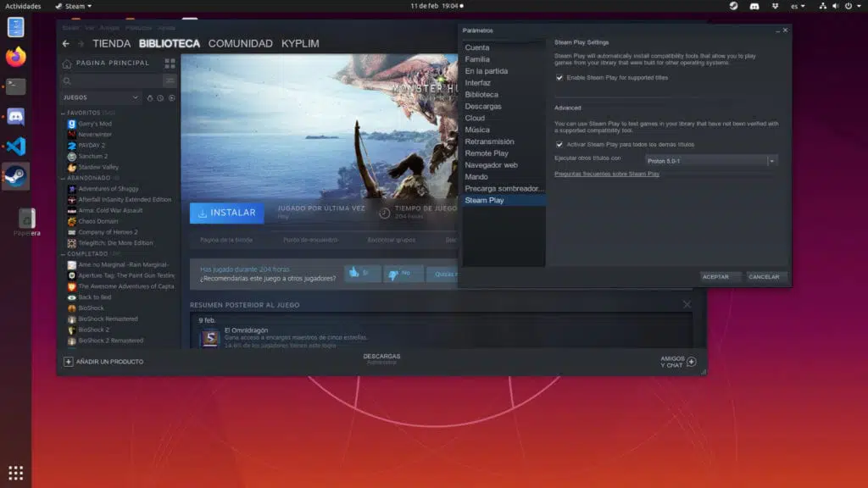Open Discord from the Ubuntu dock
The image size is (868, 488).
pos(15,116)
